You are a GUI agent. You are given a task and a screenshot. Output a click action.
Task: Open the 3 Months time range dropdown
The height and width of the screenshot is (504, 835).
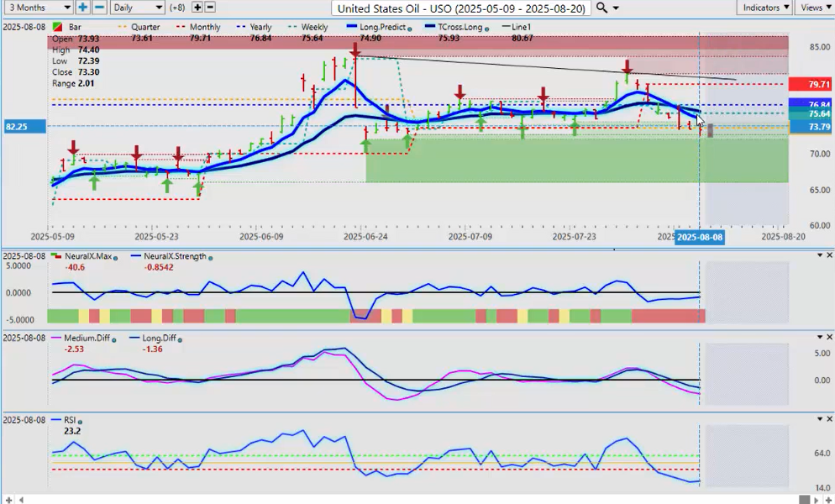37,8
